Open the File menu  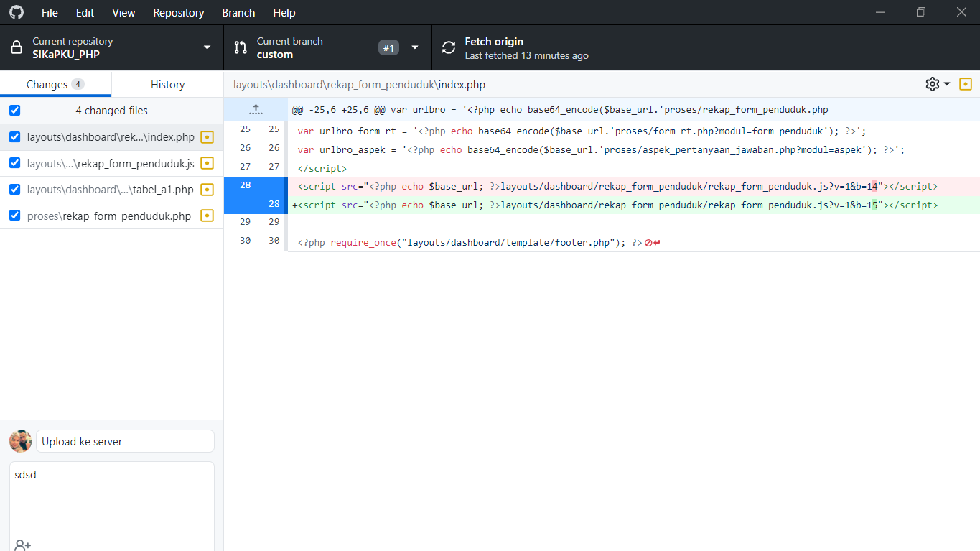click(x=50, y=12)
